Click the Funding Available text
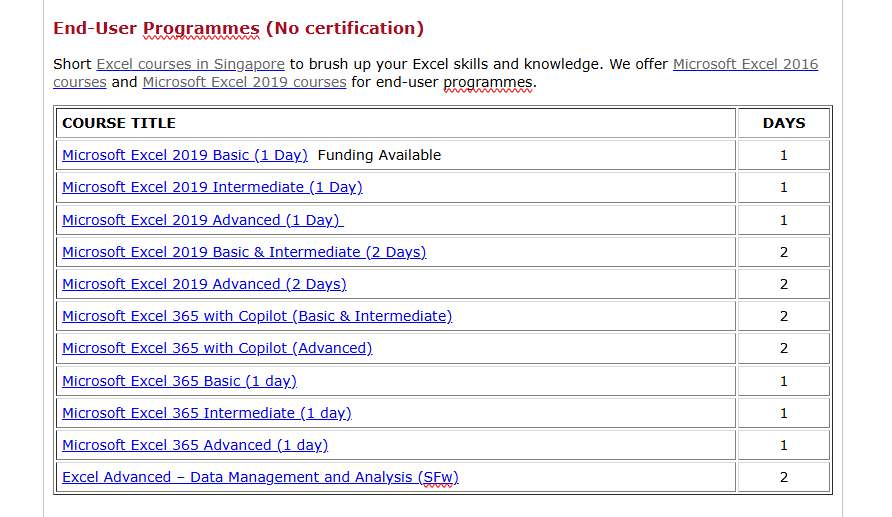This screenshot has height=517, width=892. [379, 155]
